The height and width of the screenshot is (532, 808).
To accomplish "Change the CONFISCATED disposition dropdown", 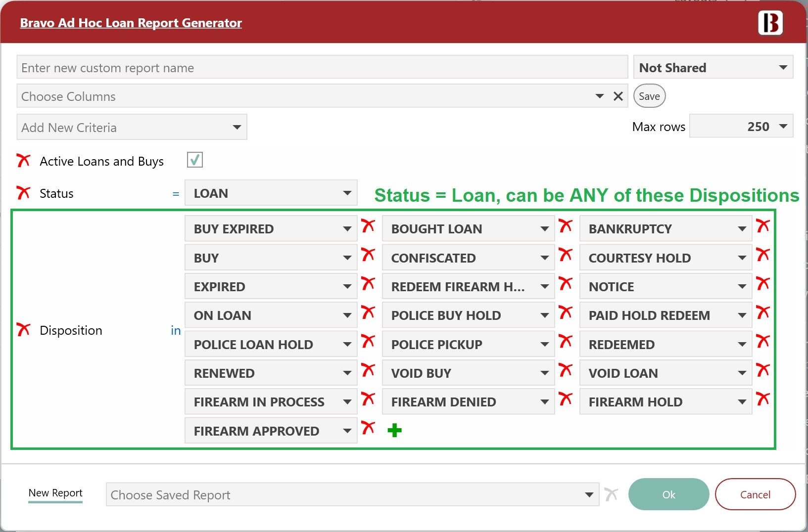I will point(468,258).
